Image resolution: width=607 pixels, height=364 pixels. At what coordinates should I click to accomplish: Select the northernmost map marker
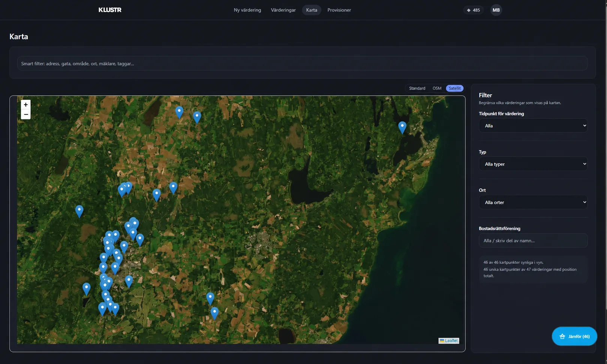(x=180, y=112)
